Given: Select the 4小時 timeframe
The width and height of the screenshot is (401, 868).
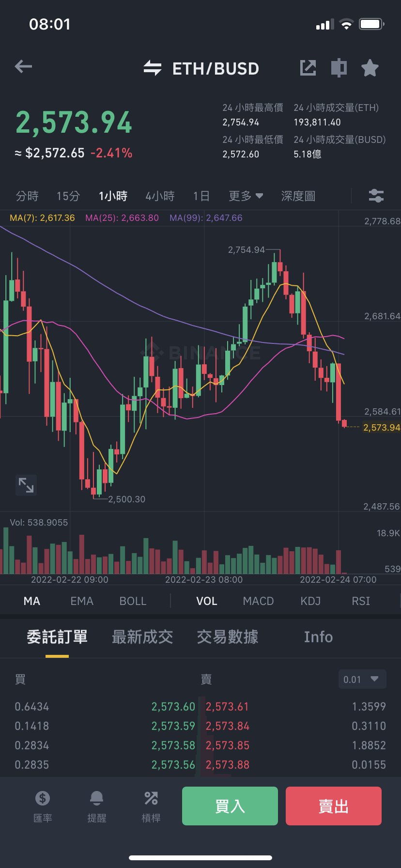Looking at the screenshot, I should click(x=160, y=196).
